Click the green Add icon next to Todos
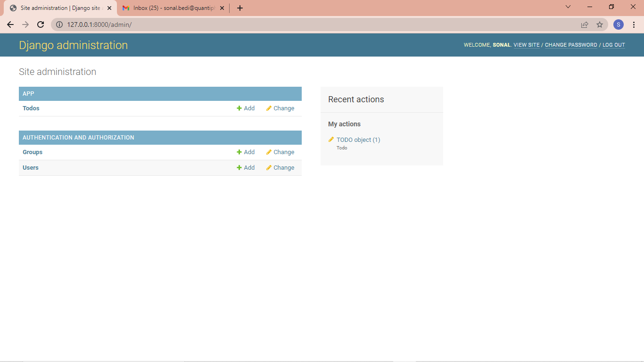 tap(238, 108)
